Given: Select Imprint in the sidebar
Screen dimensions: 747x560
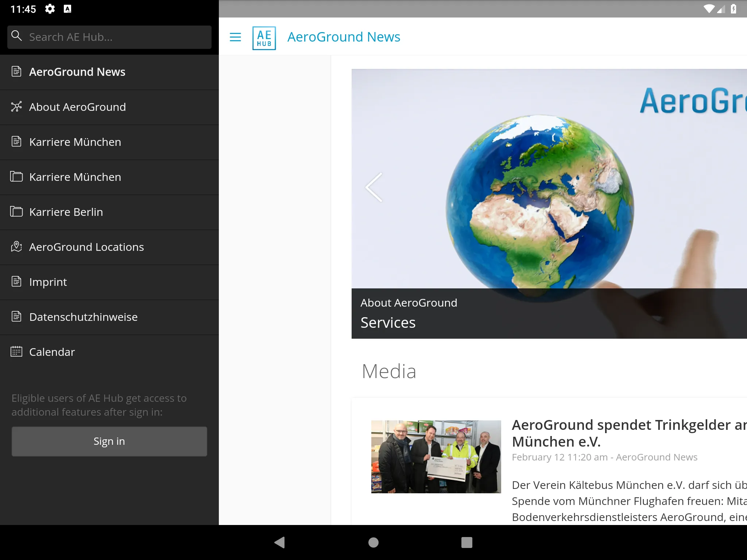Looking at the screenshot, I should pyautogui.click(x=109, y=282).
